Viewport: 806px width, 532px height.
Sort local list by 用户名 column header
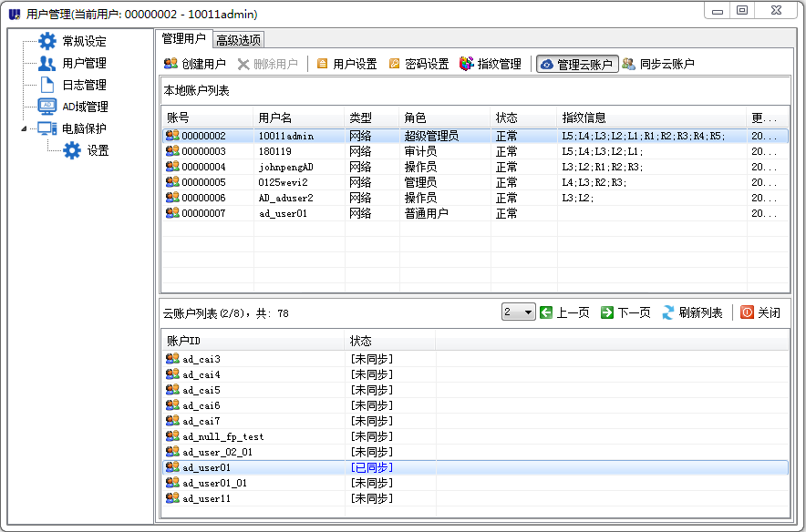299,118
